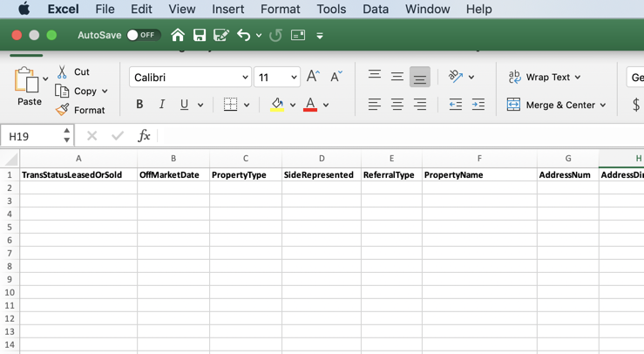Click the Increase Font Size icon

[x=313, y=78]
